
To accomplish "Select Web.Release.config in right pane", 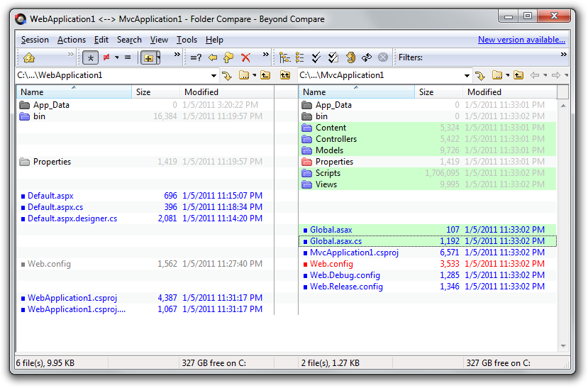I will [x=428, y=287].
